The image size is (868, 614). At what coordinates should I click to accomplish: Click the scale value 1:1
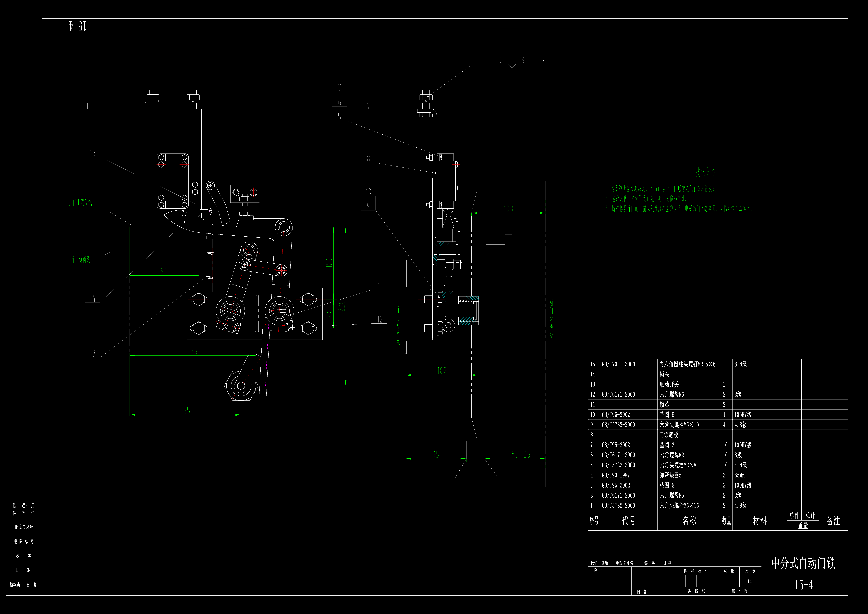click(750, 581)
